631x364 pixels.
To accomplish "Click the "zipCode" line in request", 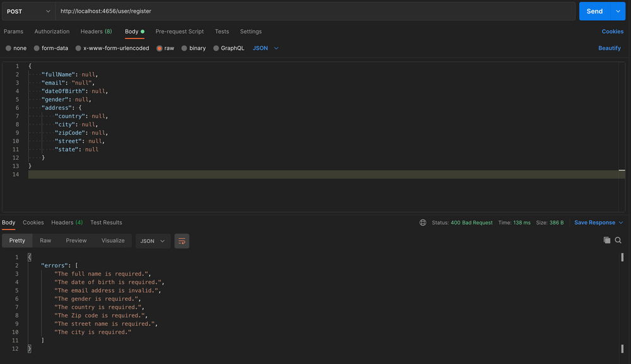I will pyautogui.click(x=81, y=132).
